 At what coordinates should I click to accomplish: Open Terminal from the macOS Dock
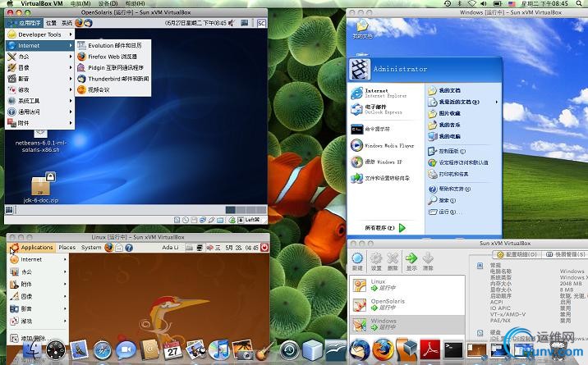click(453, 350)
